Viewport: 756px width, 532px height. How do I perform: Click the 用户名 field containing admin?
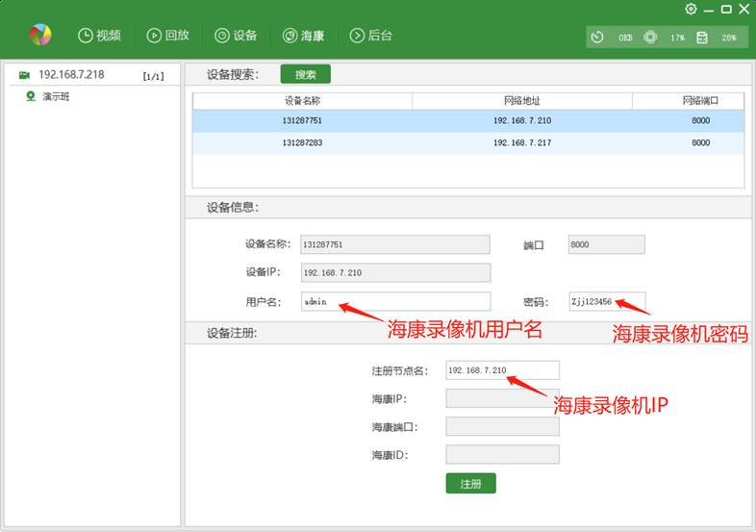pos(395,301)
